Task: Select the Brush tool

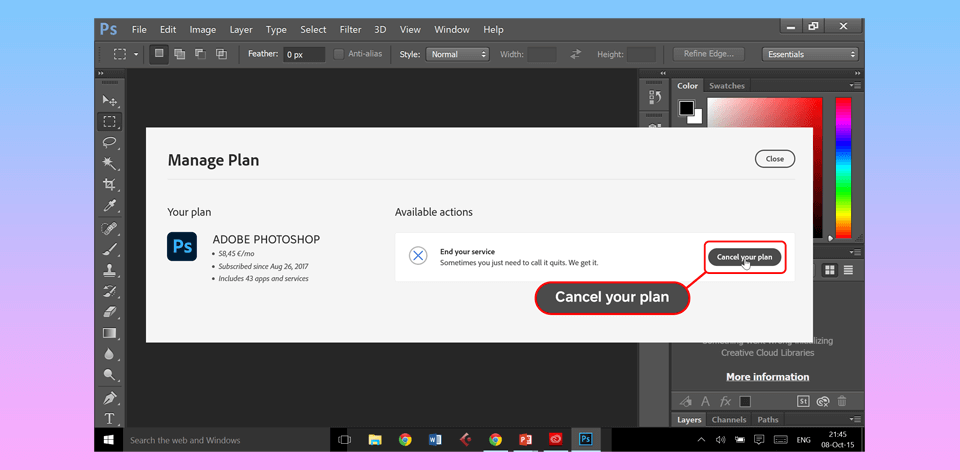Action: (x=110, y=249)
